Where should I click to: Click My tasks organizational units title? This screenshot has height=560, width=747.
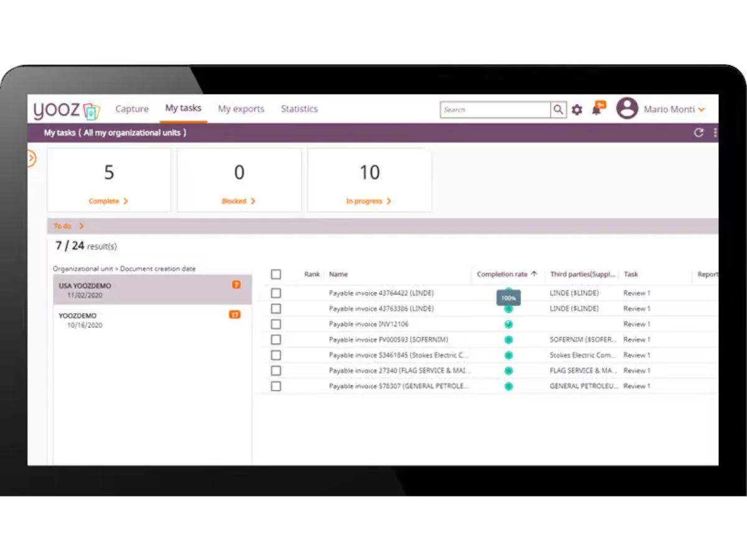click(115, 133)
